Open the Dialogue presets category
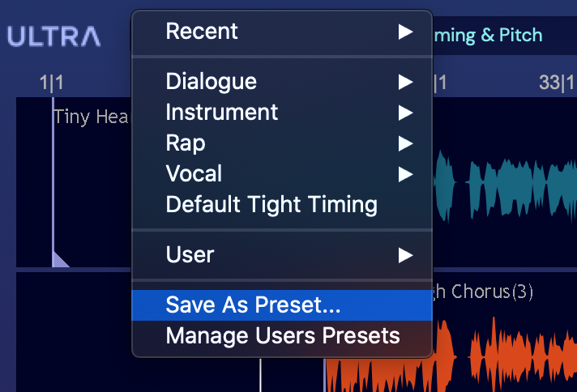577x392 pixels. pyautogui.click(x=211, y=81)
